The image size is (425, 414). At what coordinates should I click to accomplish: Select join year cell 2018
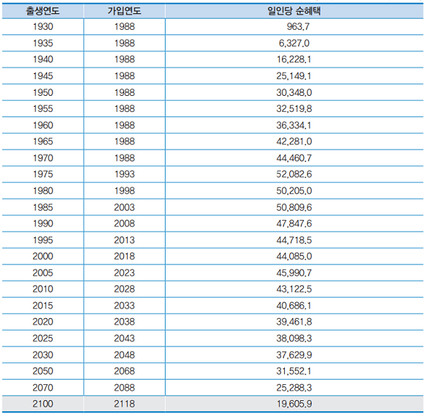click(124, 256)
